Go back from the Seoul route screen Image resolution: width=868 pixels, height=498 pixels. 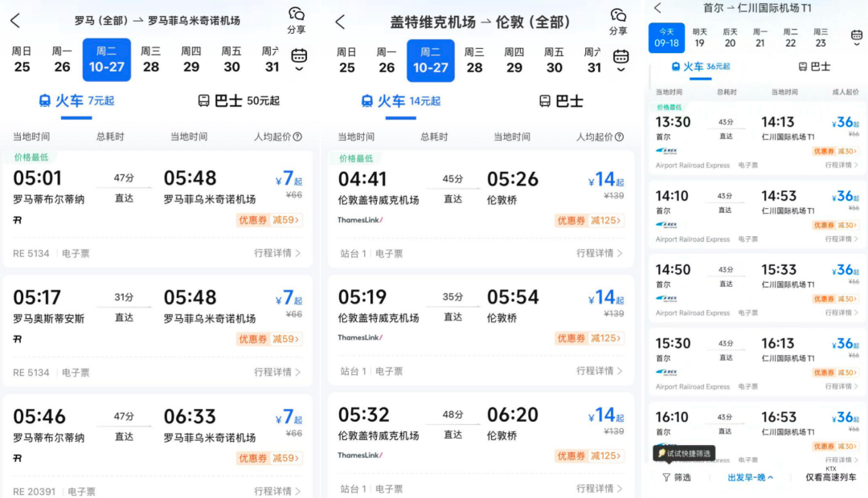[x=657, y=8]
